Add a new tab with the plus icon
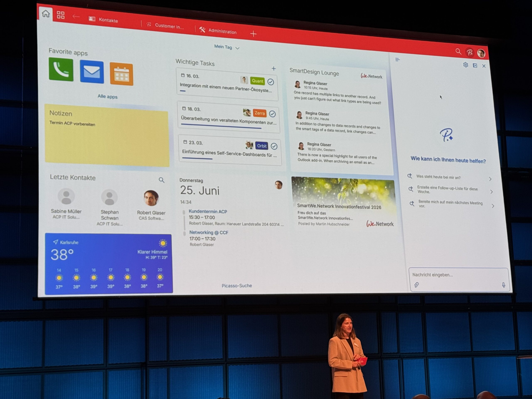Screen dimensions: 532x399 [253, 34]
